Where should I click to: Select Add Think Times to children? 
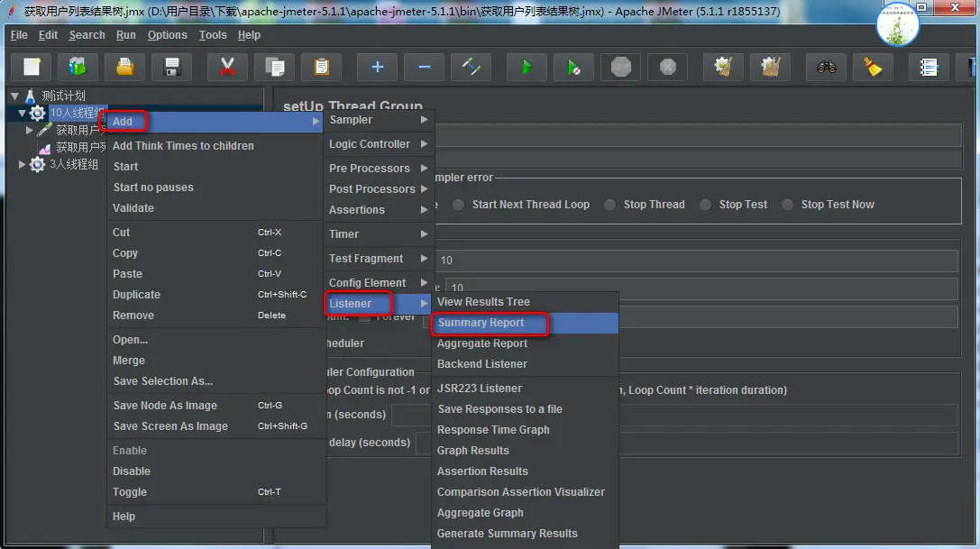[215, 146]
